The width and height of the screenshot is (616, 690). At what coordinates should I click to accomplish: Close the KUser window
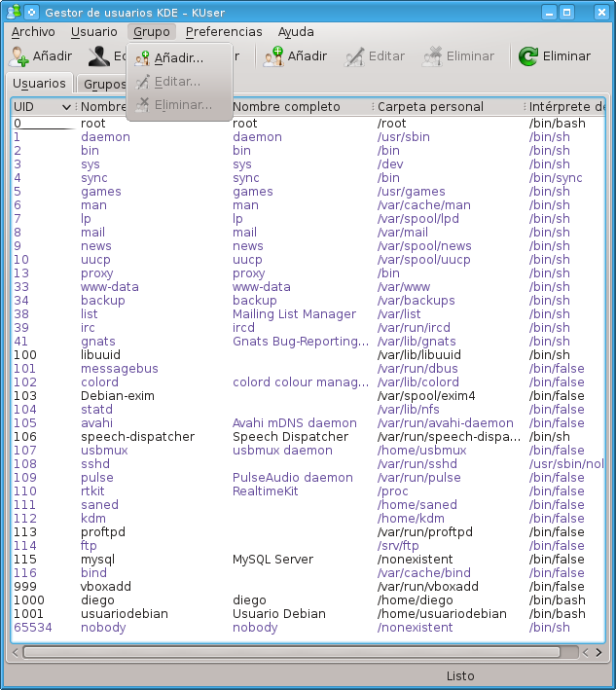(601, 13)
